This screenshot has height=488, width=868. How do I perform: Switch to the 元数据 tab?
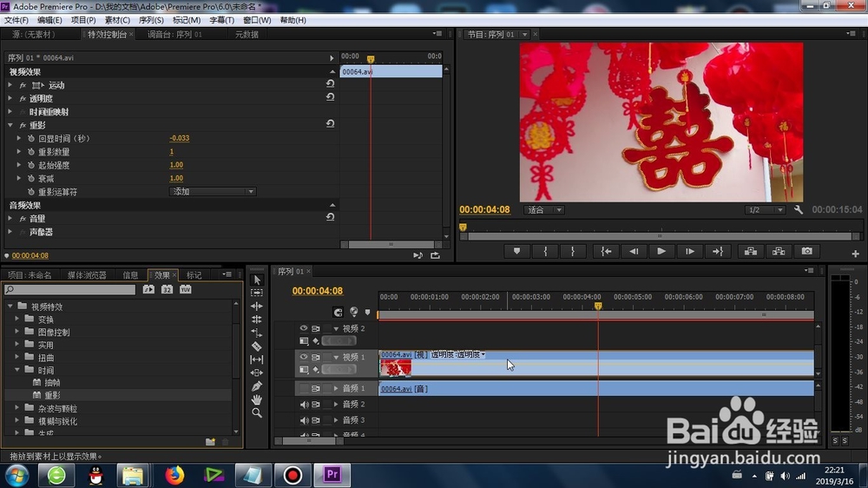click(247, 35)
